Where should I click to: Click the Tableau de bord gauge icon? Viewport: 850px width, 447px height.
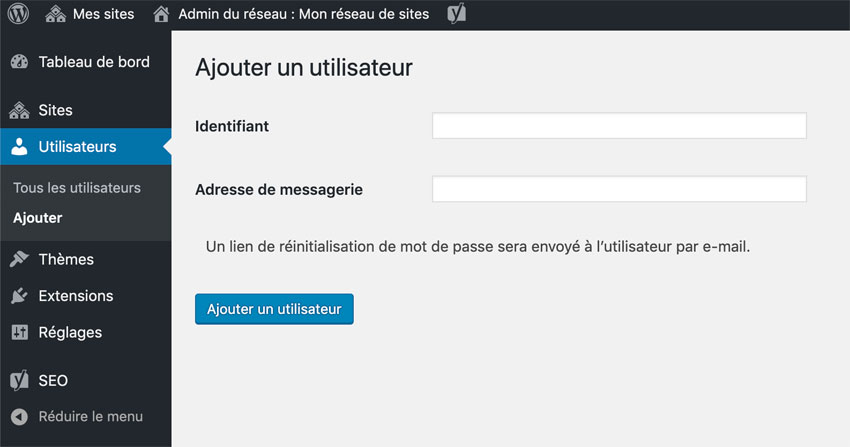pos(20,62)
